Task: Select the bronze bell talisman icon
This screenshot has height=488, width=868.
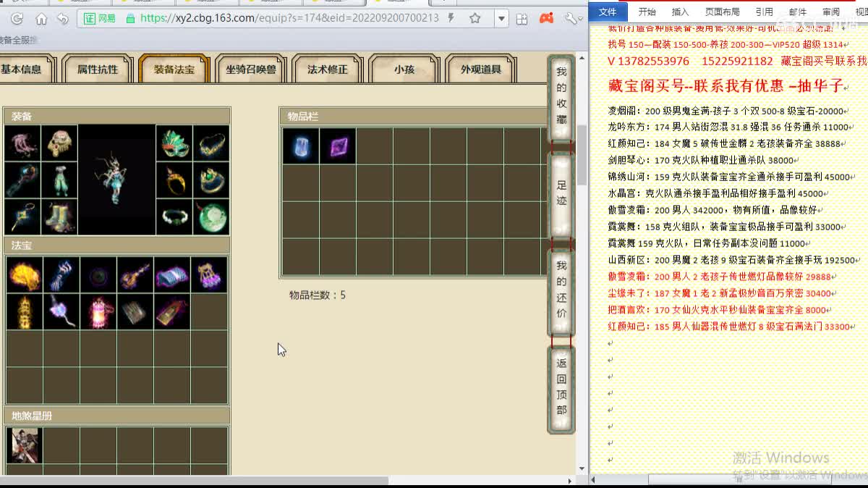Action: click(x=172, y=312)
